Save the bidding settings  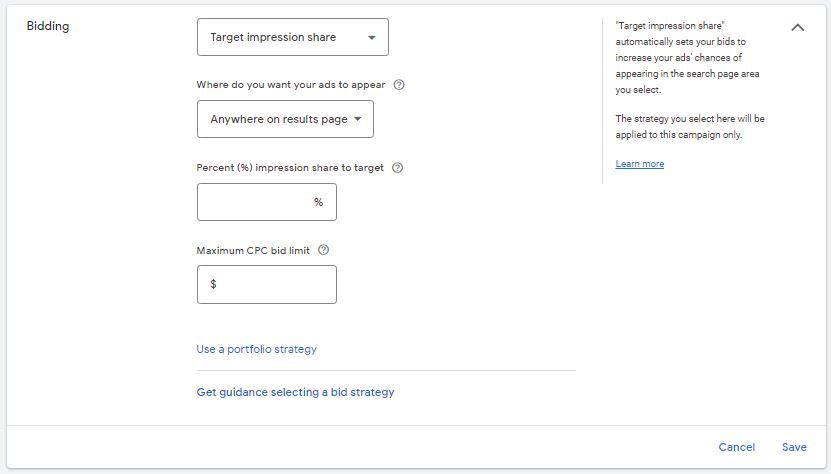[x=794, y=447]
